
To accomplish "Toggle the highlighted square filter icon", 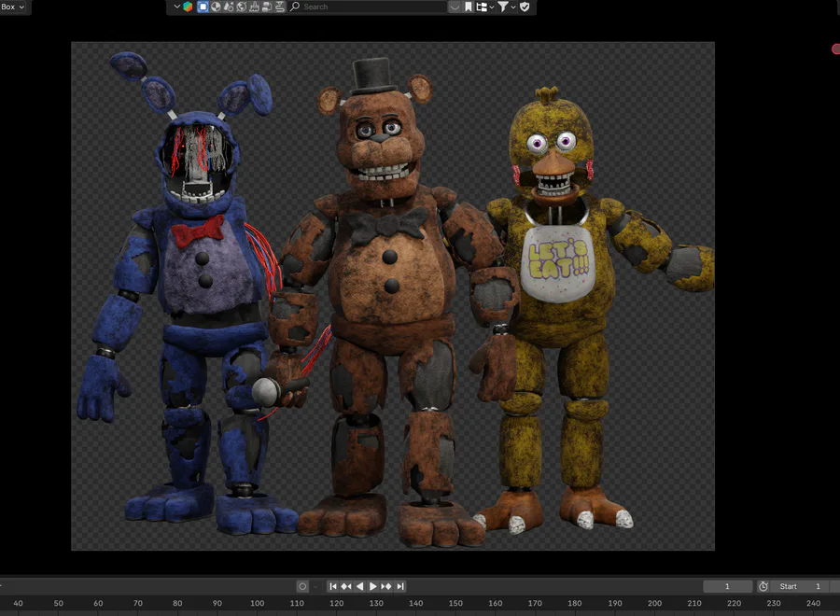I will (203, 7).
